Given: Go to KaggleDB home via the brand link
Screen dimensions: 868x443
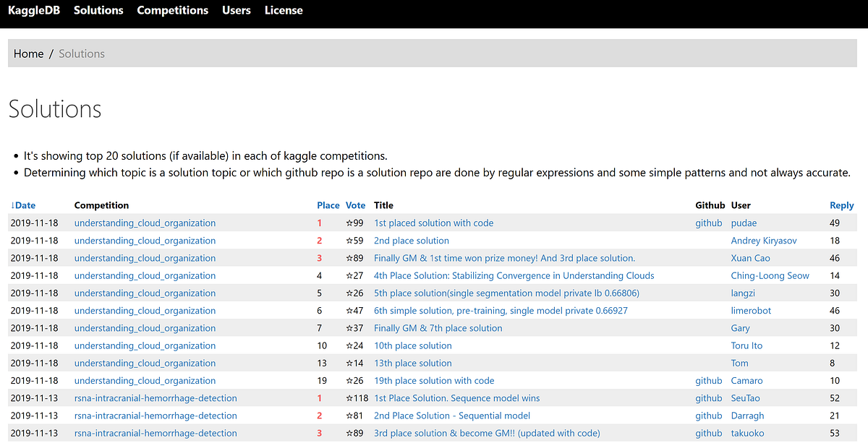Looking at the screenshot, I should click(34, 10).
